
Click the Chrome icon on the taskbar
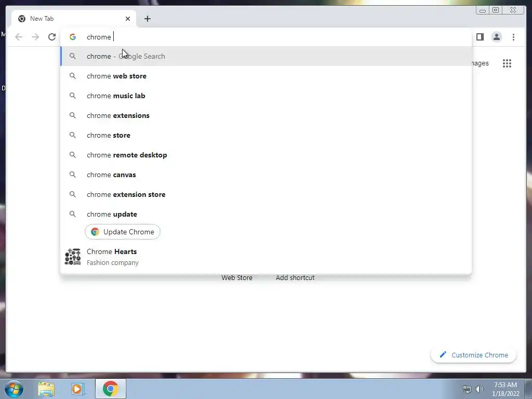(110, 389)
